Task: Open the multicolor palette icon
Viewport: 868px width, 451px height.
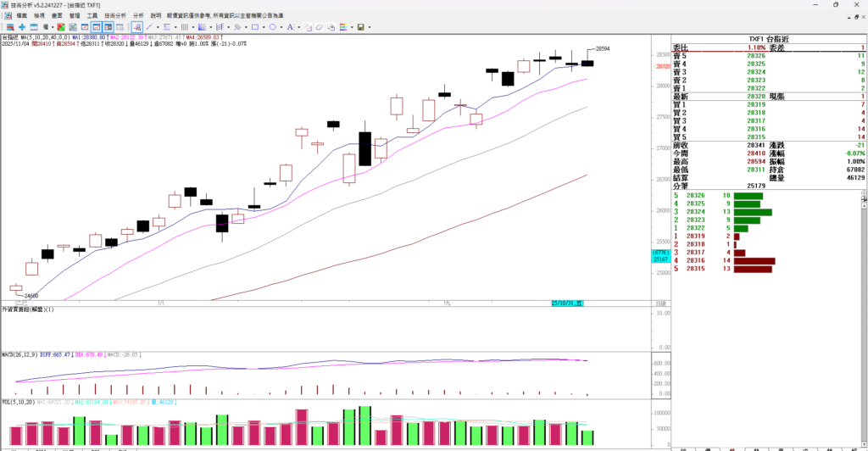Action: [343, 27]
